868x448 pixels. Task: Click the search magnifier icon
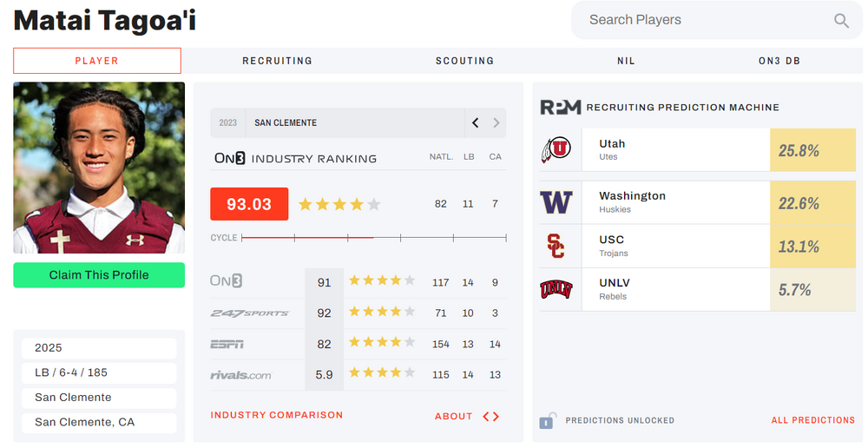coord(841,21)
